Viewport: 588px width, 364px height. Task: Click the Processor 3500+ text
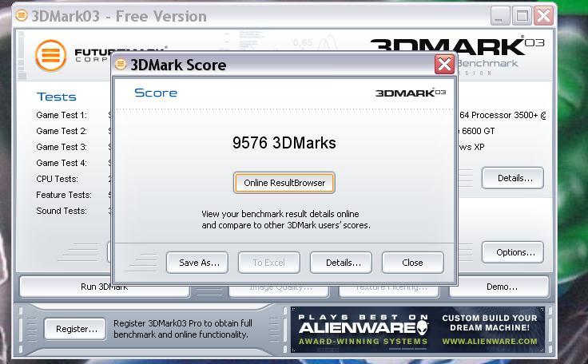click(504, 115)
